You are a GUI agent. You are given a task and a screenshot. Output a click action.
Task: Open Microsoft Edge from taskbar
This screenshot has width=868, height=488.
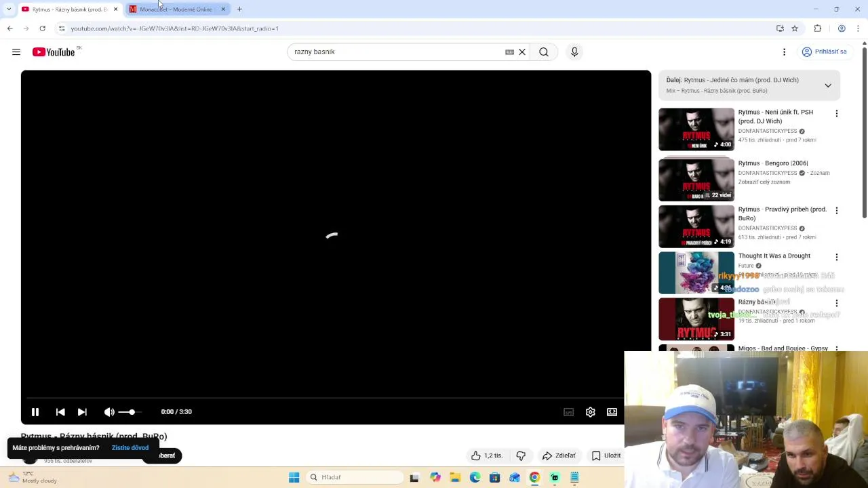pos(475,477)
